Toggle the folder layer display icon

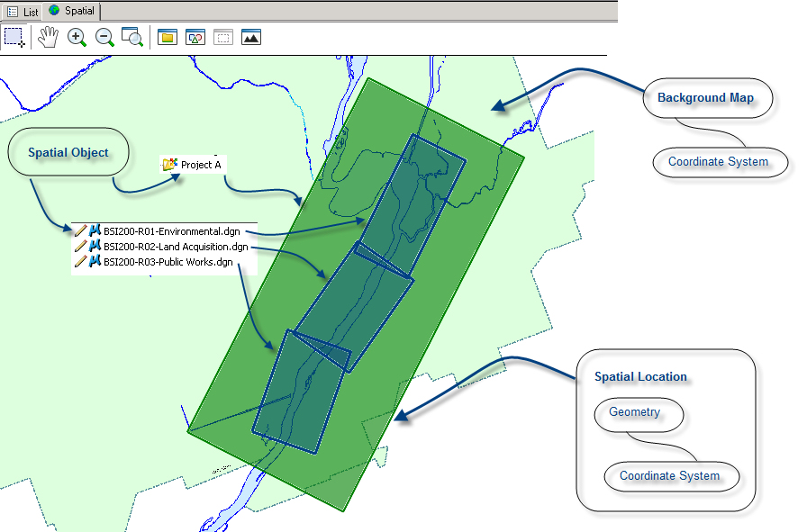coord(167,37)
